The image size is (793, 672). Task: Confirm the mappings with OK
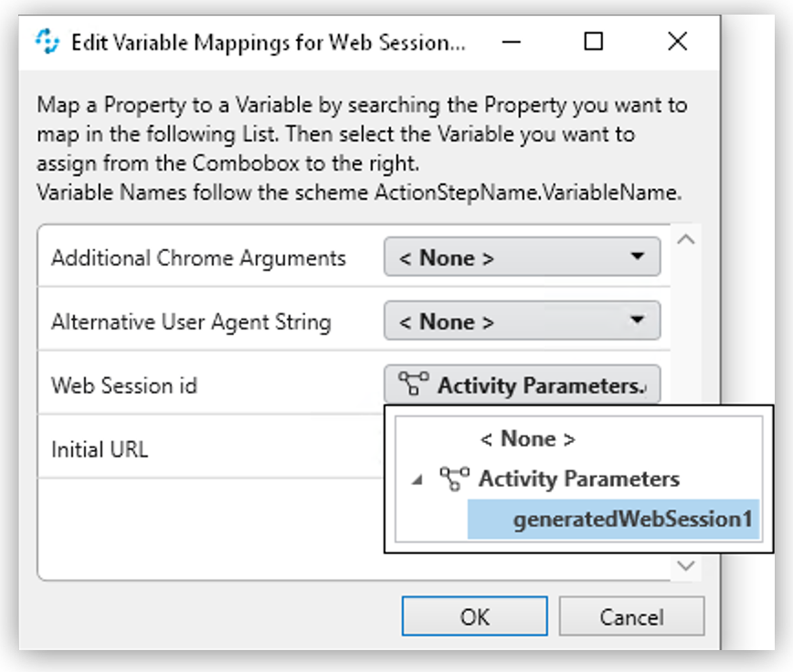[474, 615]
